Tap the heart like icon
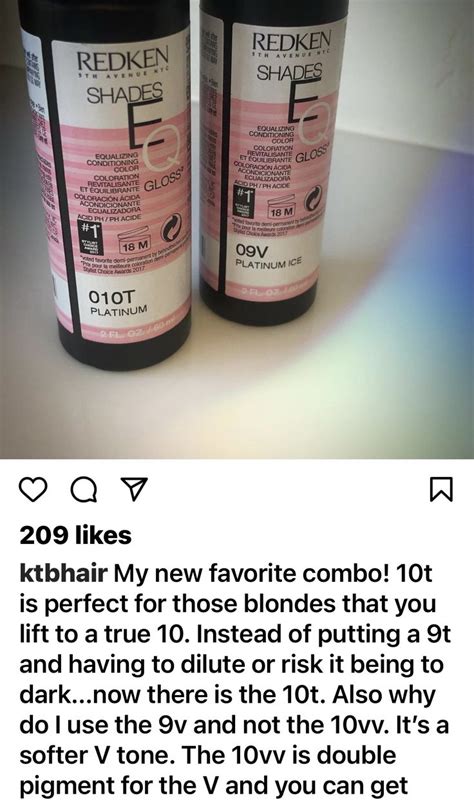Image resolution: width=474 pixels, height=802 pixels. [x=33, y=489]
